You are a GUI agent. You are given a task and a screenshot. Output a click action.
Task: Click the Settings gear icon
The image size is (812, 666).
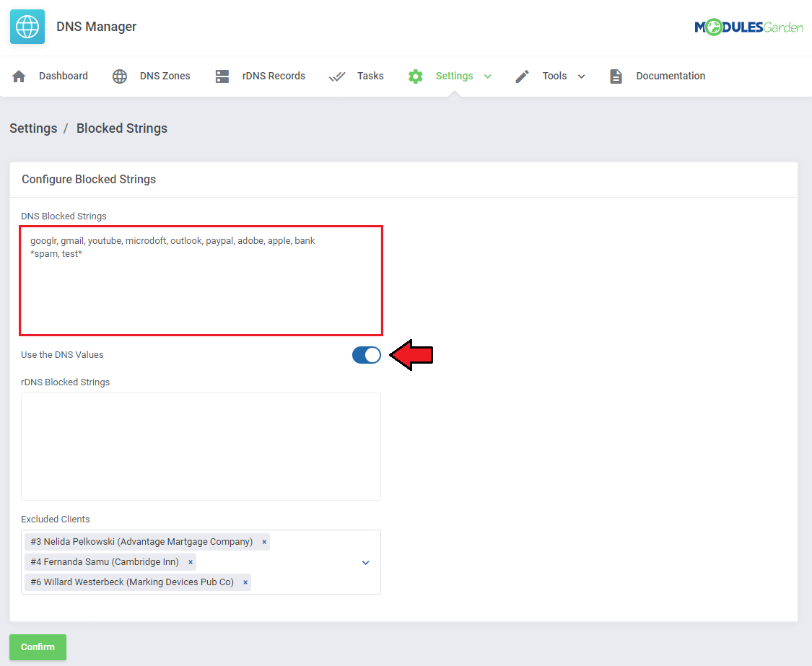[415, 76]
